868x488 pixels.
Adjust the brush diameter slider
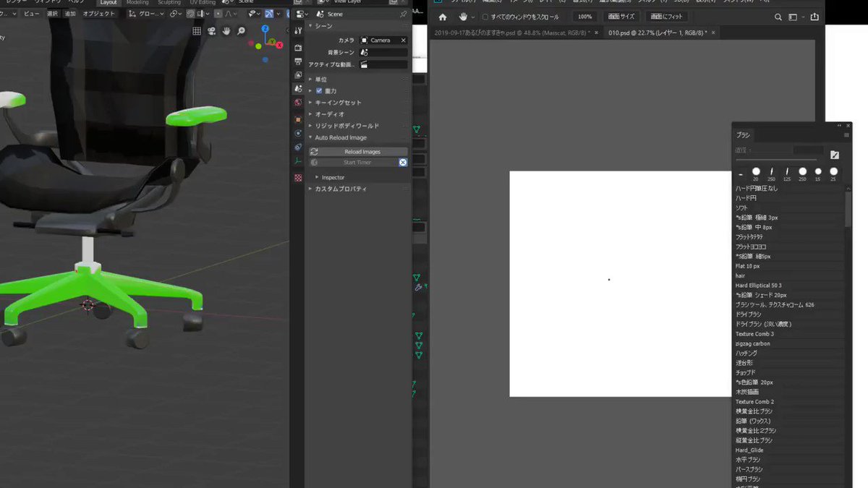click(776, 160)
